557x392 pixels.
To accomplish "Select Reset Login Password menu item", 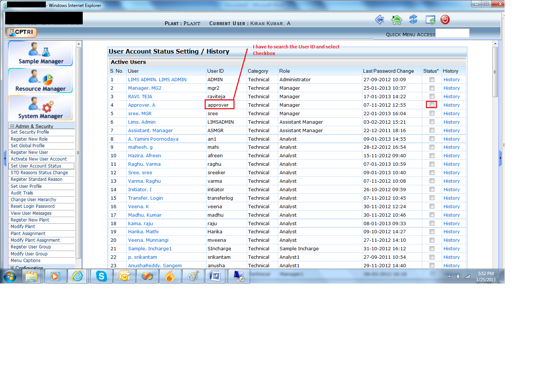I will click(x=33, y=206).
